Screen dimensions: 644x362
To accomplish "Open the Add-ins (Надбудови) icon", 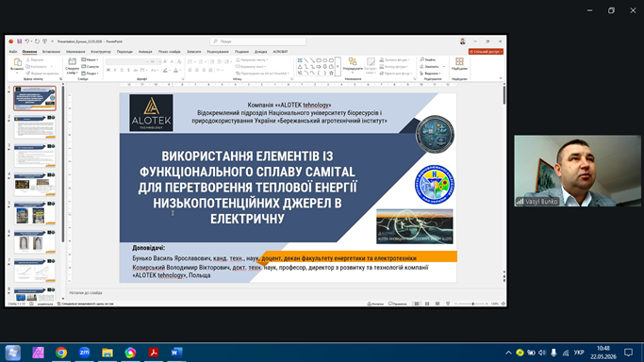I will point(459,64).
